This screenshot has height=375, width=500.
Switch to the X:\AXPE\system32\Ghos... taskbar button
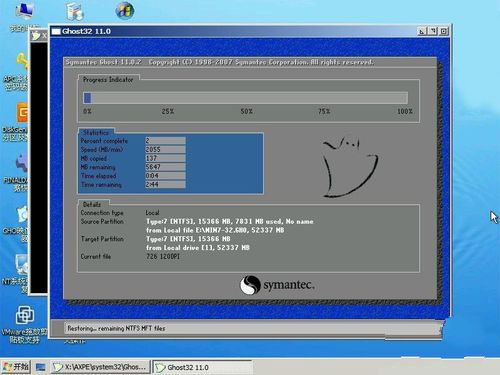coord(100,367)
